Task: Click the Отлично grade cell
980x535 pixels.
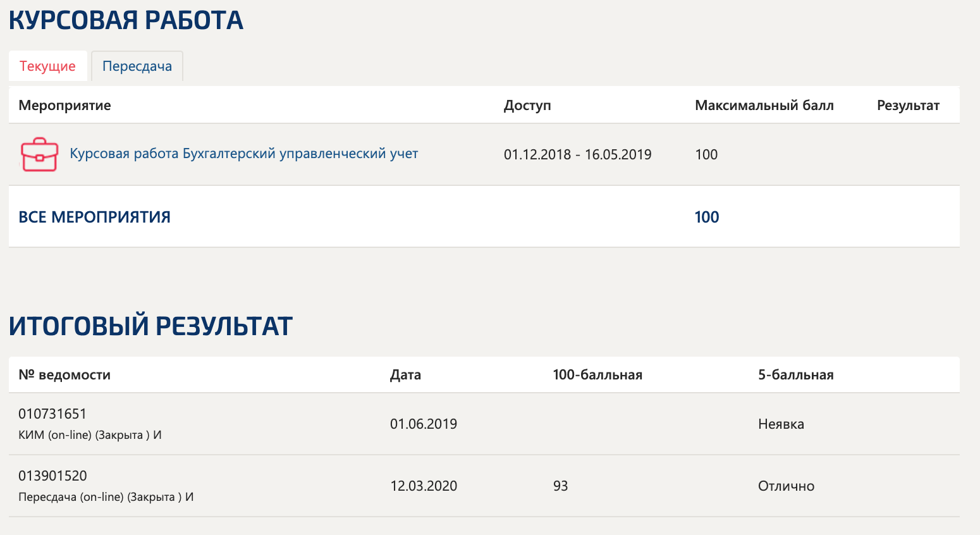Action: pyautogui.click(x=786, y=486)
